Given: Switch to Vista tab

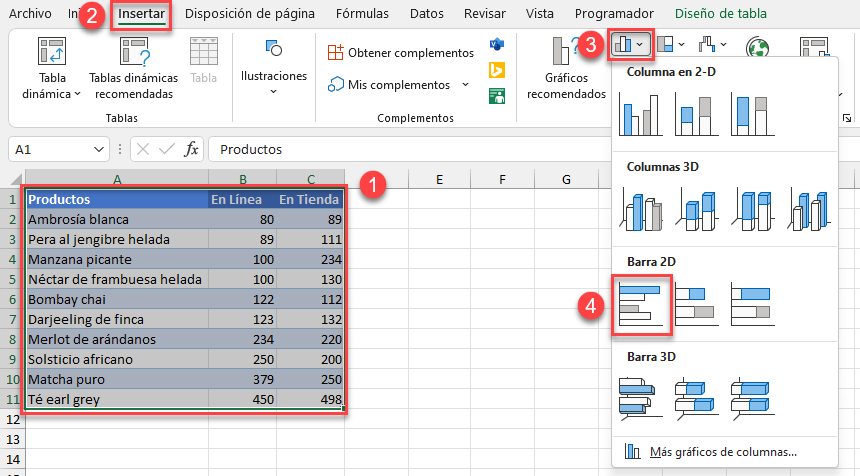Looking at the screenshot, I should pyautogui.click(x=540, y=13).
